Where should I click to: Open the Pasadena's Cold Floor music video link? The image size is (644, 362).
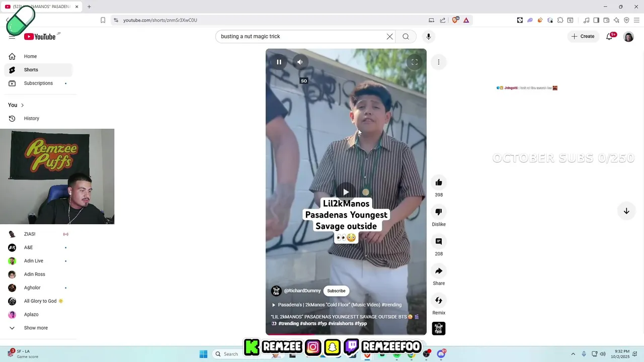coord(337,305)
